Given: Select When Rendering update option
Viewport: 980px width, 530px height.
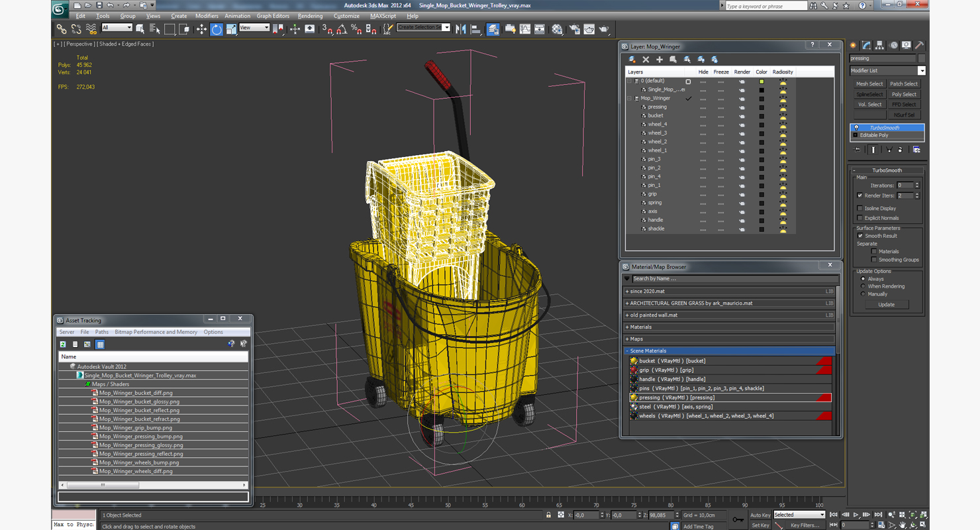Looking at the screenshot, I should (863, 286).
